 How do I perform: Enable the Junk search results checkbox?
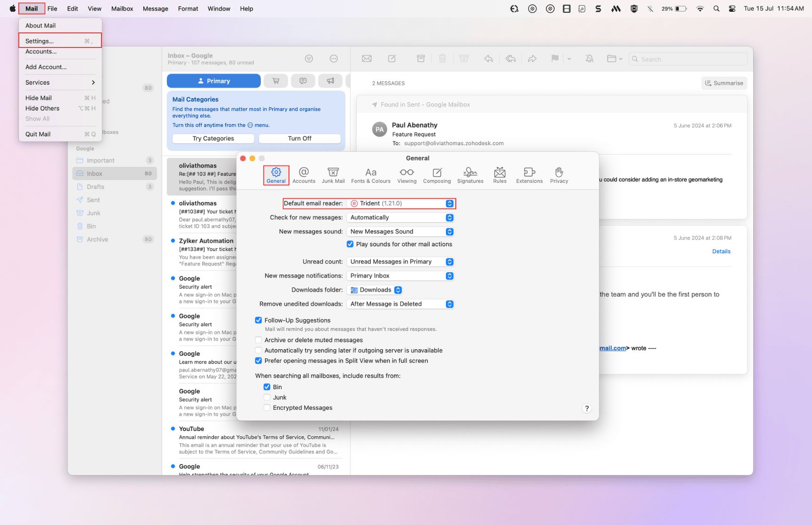(267, 398)
